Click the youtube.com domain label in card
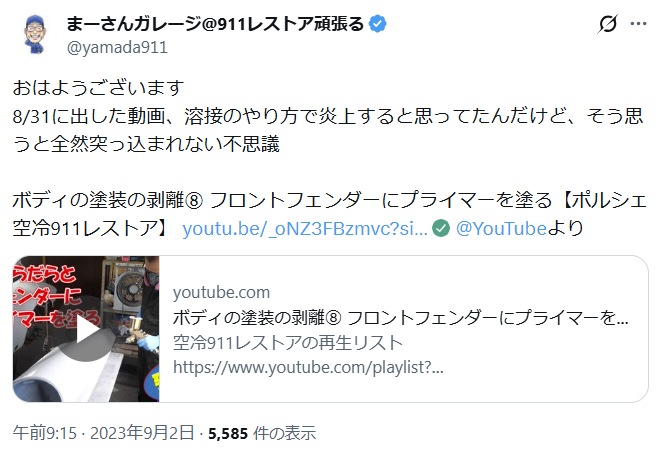658x455 pixels. click(222, 292)
